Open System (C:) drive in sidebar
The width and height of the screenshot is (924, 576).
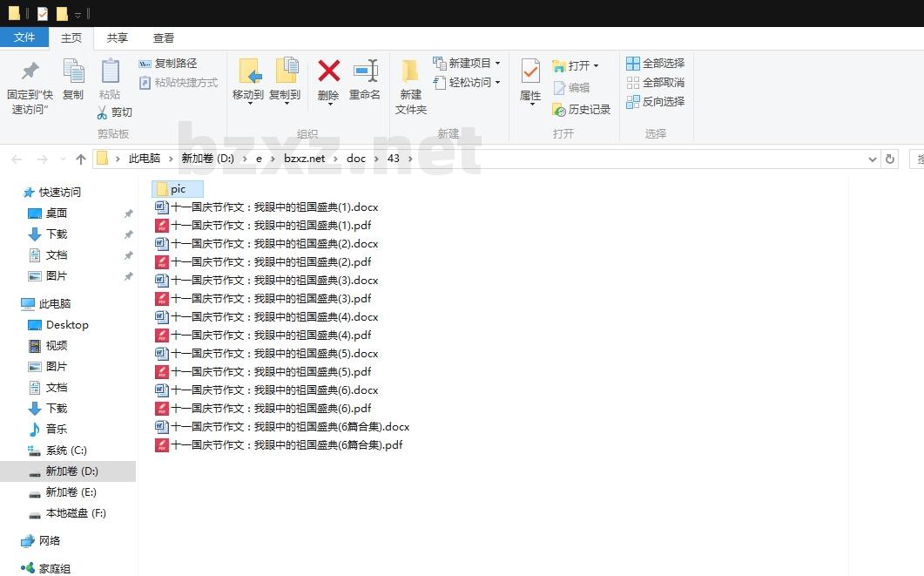pyautogui.click(x=66, y=451)
